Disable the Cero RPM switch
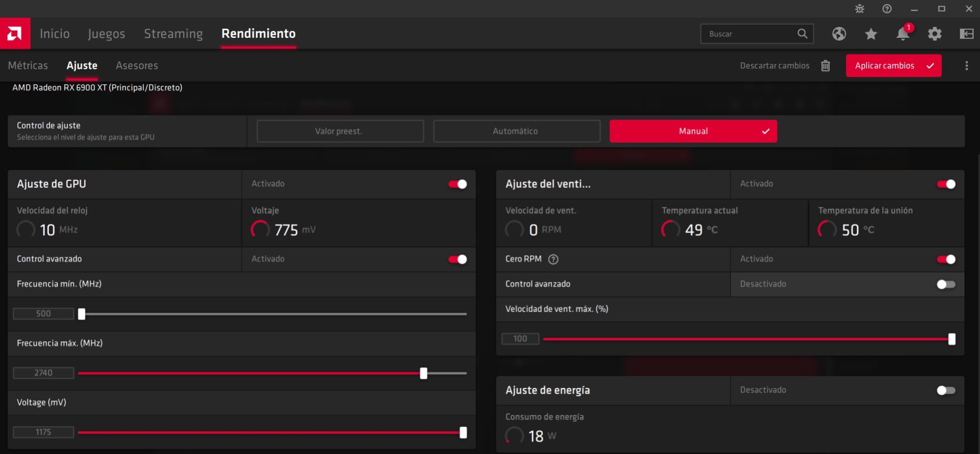 coord(946,259)
